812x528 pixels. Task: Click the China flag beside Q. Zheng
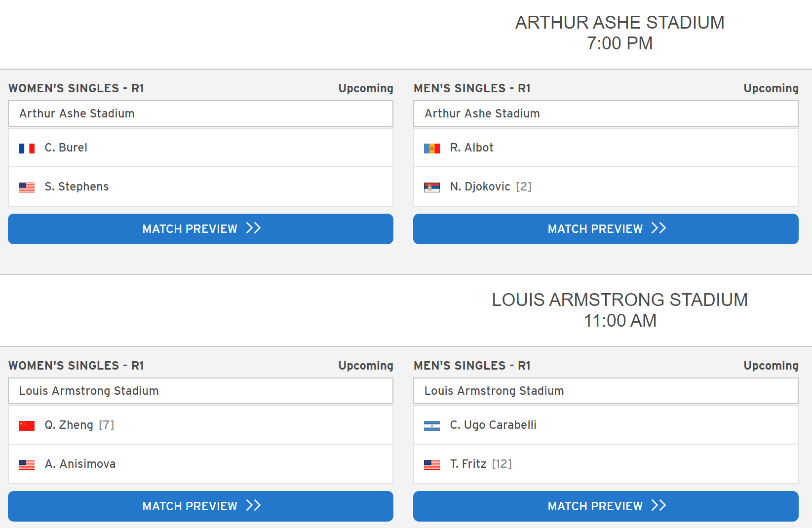[27, 425]
